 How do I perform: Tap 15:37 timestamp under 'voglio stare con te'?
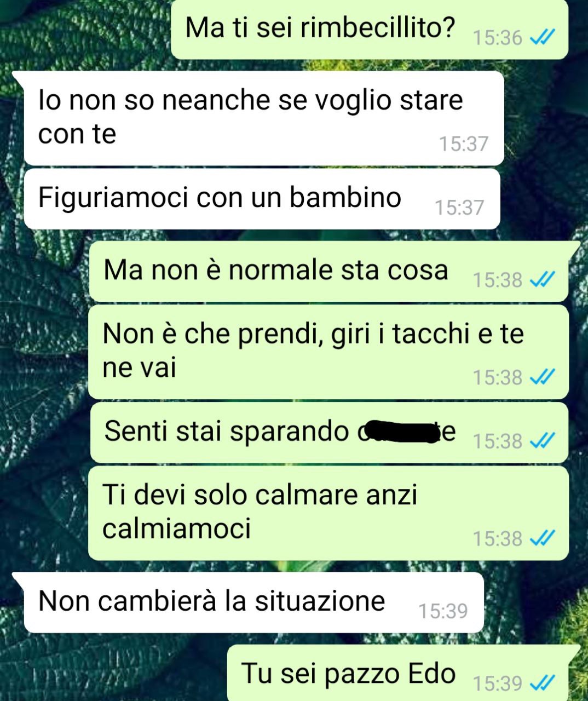[x=464, y=143]
